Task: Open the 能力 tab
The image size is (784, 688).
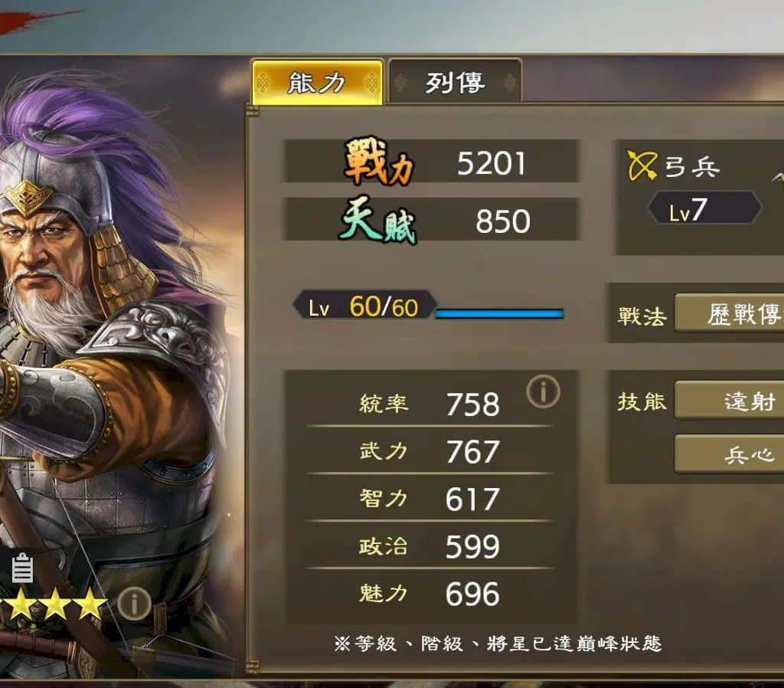Action: click(x=318, y=82)
